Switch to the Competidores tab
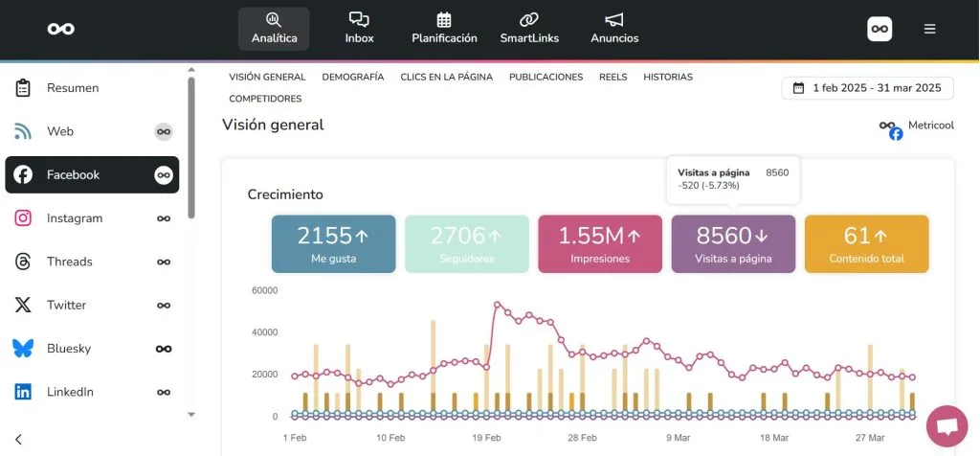This screenshot has height=456, width=980. (x=265, y=99)
